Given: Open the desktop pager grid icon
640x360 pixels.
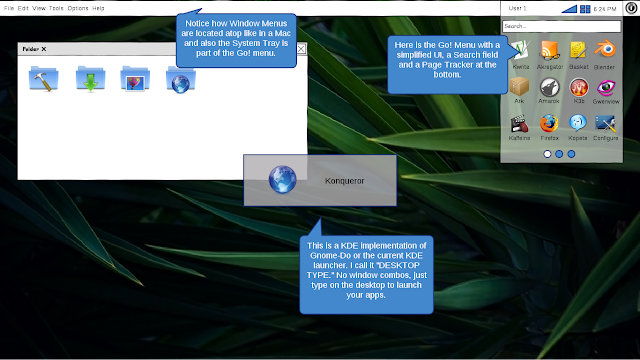Looking at the screenshot, I should tap(585, 9).
